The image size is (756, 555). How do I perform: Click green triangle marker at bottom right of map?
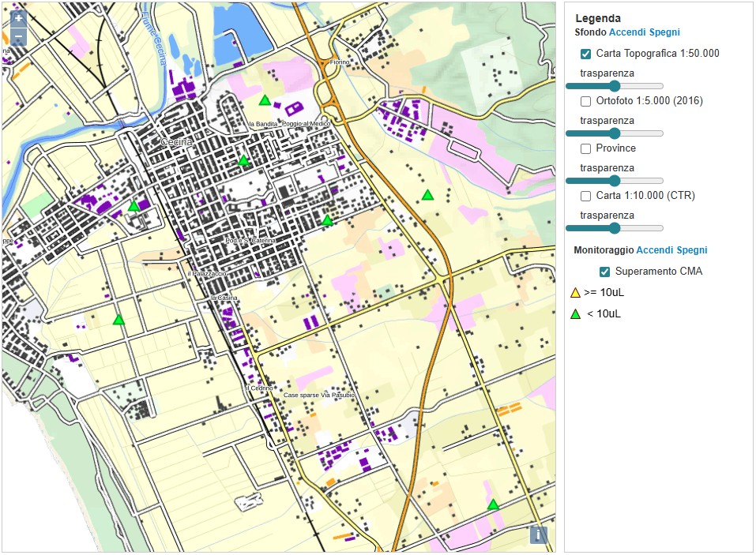click(x=493, y=504)
